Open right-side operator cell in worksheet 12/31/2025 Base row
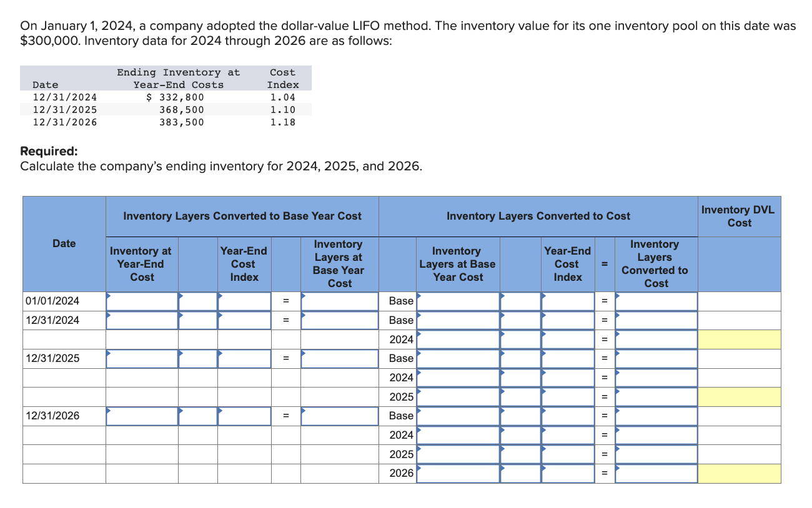Screen dimensions: 812x508 click(x=520, y=358)
